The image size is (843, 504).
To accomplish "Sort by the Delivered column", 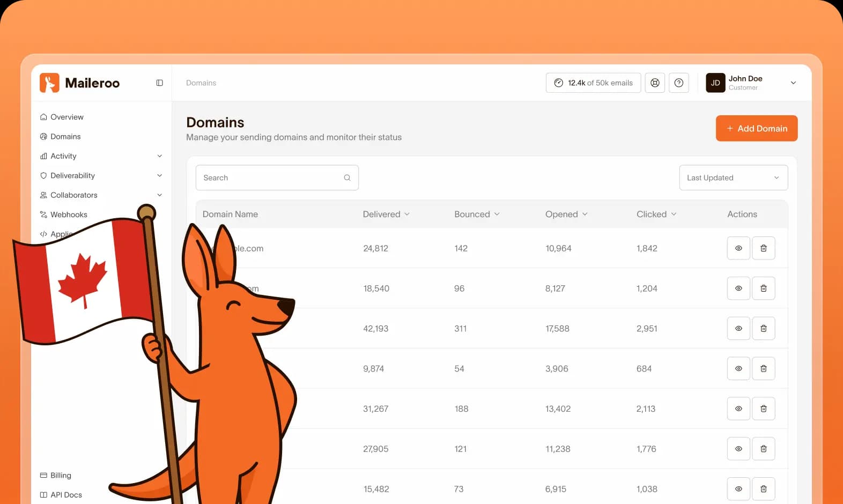I will click(x=386, y=214).
